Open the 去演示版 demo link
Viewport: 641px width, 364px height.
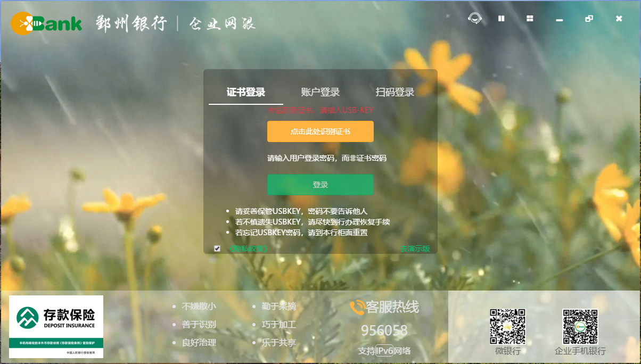tap(414, 248)
